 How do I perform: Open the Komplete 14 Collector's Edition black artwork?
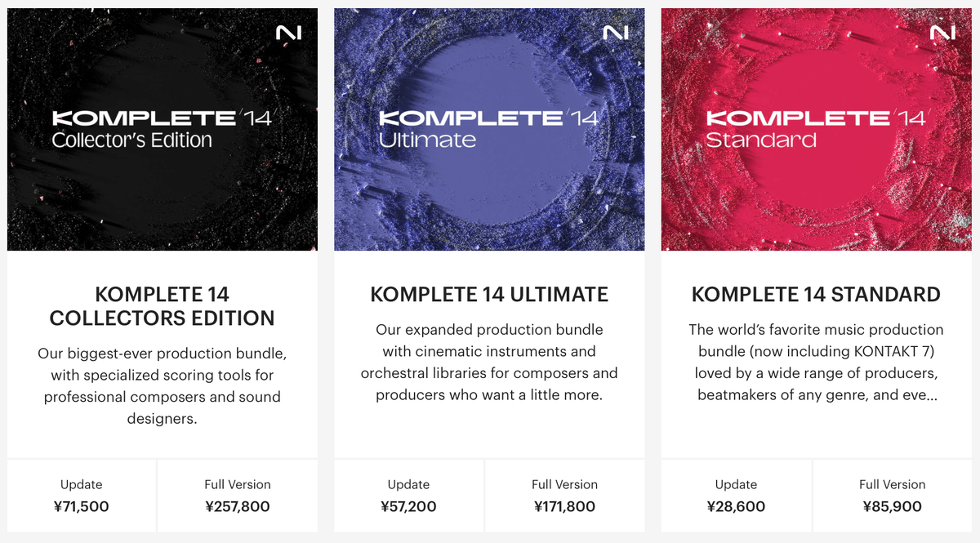(163, 129)
